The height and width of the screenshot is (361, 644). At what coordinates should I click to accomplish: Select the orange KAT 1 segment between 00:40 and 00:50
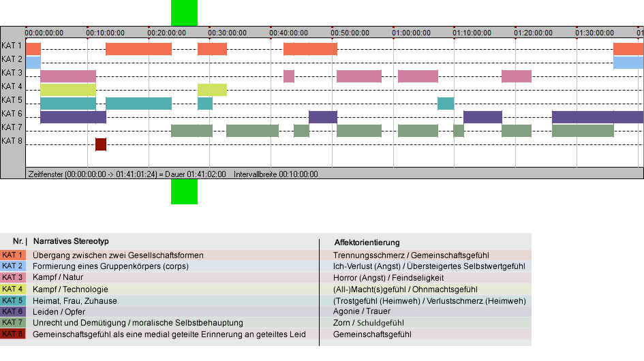[x=310, y=49]
